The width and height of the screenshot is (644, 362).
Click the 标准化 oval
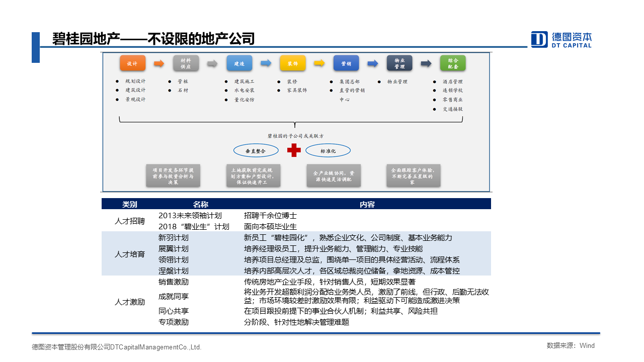pos(328,150)
